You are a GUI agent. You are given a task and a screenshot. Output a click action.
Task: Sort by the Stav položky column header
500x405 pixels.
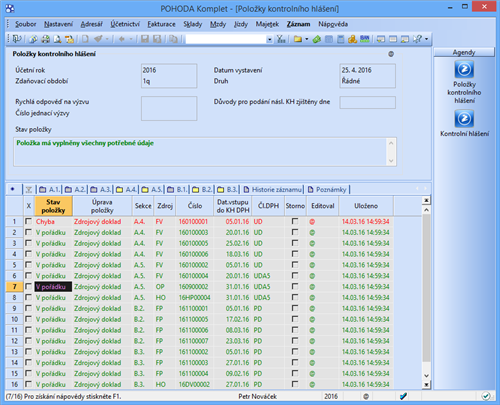(x=53, y=206)
